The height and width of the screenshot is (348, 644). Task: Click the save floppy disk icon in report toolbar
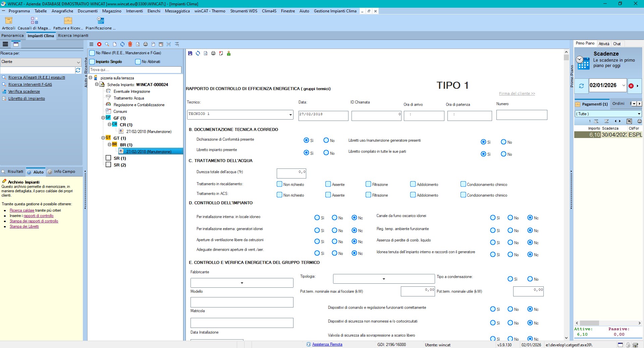(x=190, y=53)
